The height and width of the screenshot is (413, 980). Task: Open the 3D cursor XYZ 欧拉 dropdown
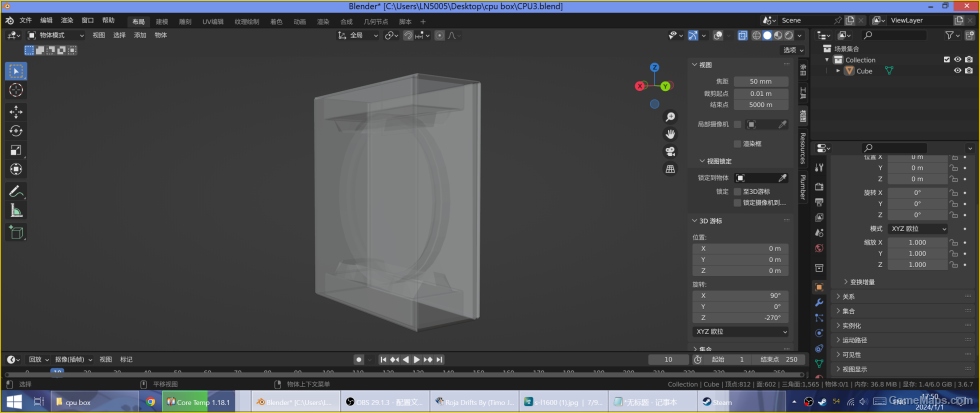740,332
